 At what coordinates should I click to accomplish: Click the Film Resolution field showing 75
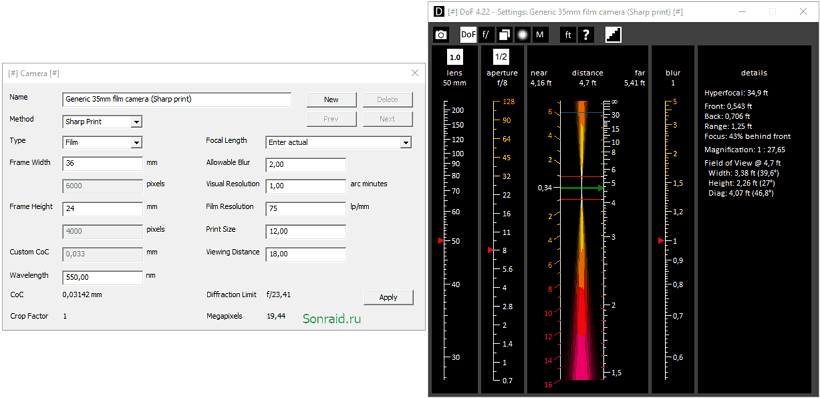pos(305,209)
